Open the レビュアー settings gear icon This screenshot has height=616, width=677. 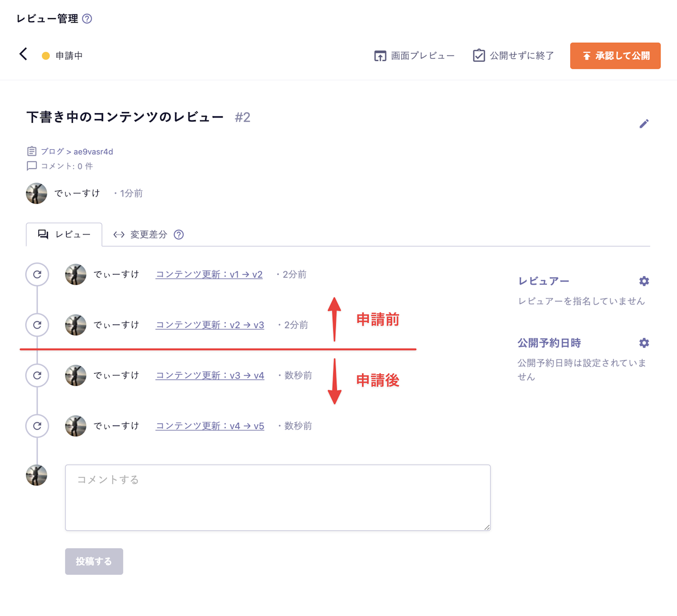(x=644, y=280)
